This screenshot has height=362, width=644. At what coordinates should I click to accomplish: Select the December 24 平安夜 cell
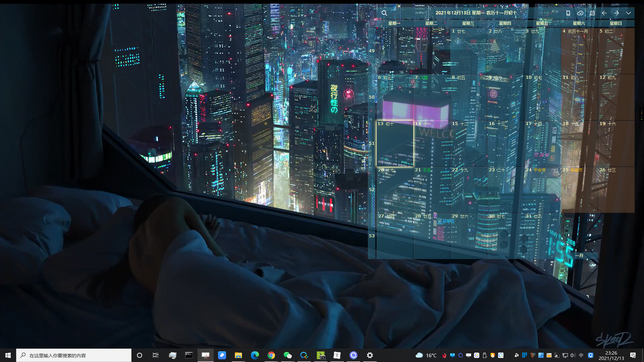tap(542, 190)
